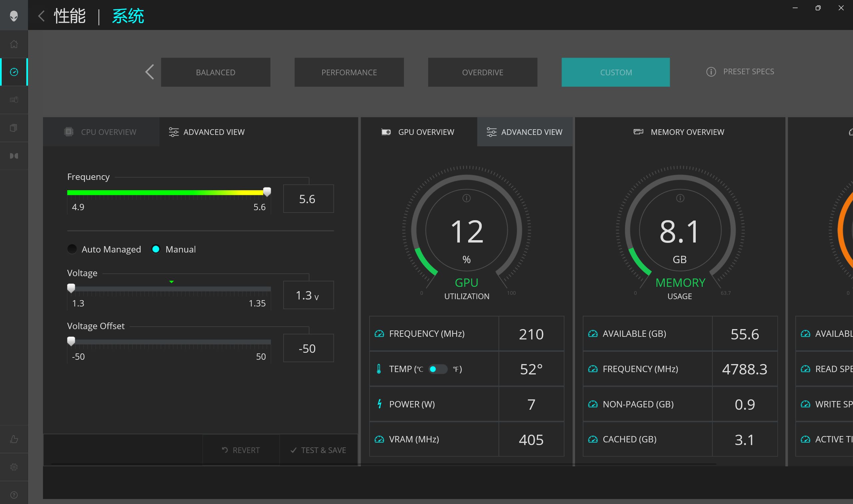Click the 系统 header tab

pos(128,16)
